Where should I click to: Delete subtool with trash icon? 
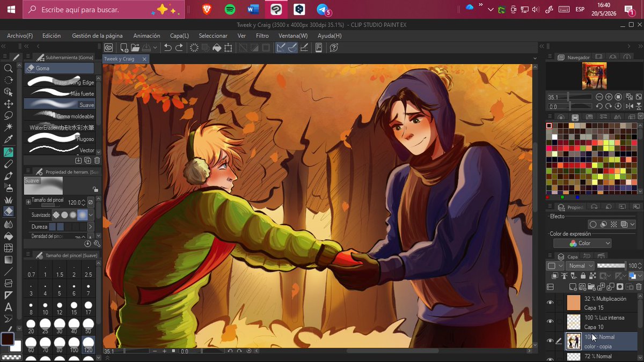tap(97, 160)
